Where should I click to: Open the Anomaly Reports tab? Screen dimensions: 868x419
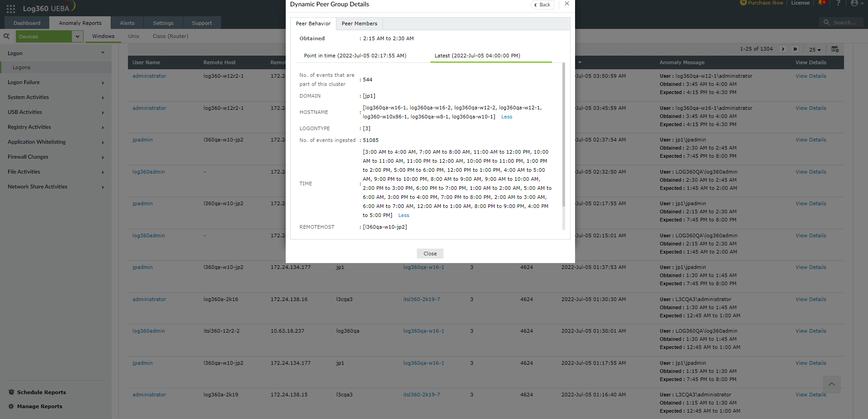point(80,23)
